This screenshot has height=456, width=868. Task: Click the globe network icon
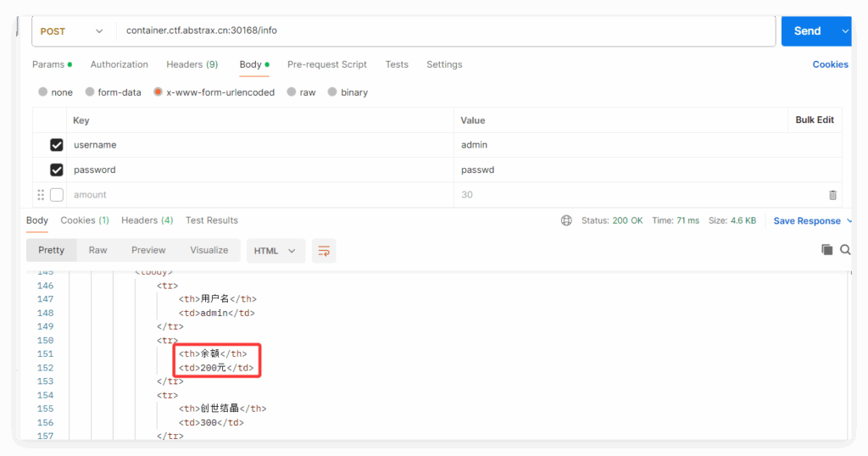tap(566, 220)
